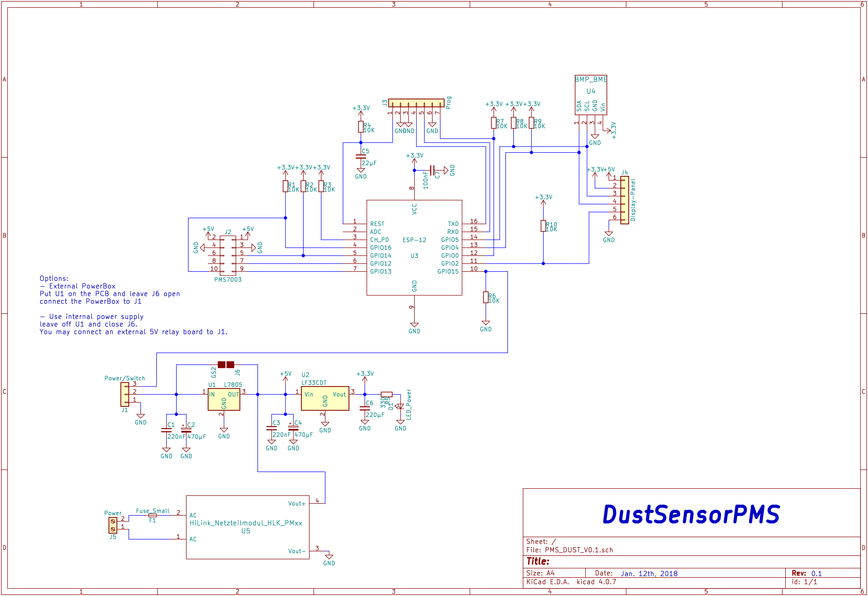868x596 pixels.
Task: Select capacitor C6 220µF symbol
Action: 365,408
